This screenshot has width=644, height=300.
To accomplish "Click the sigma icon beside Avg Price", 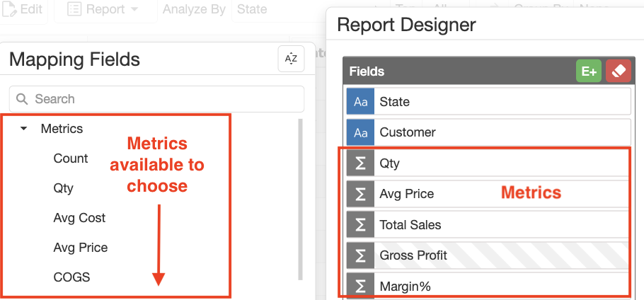I will [361, 194].
